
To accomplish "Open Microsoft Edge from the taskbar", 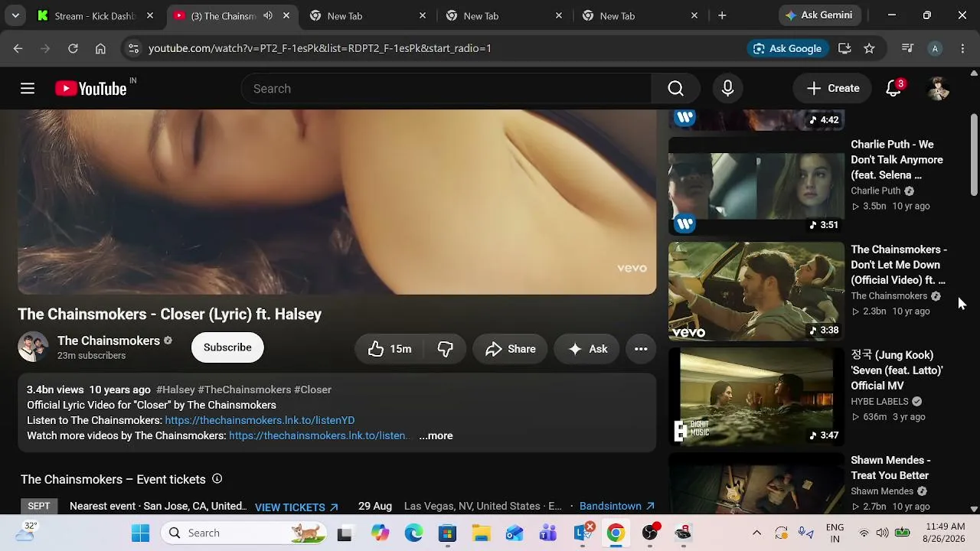I will [413, 533].
